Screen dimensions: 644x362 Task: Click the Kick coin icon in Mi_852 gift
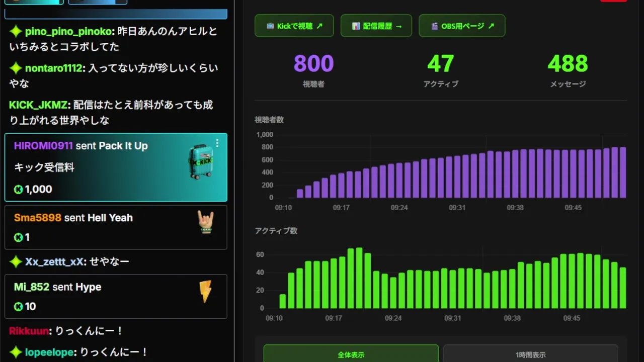pyautogui.click(x=19, y=307)
